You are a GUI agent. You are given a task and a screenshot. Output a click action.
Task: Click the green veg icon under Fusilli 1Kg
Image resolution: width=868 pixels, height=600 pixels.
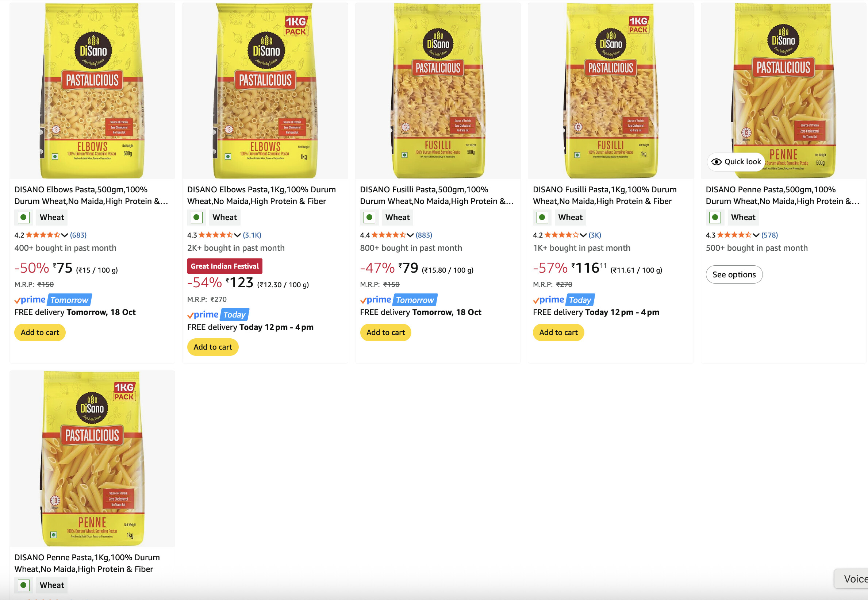(542, 217)
